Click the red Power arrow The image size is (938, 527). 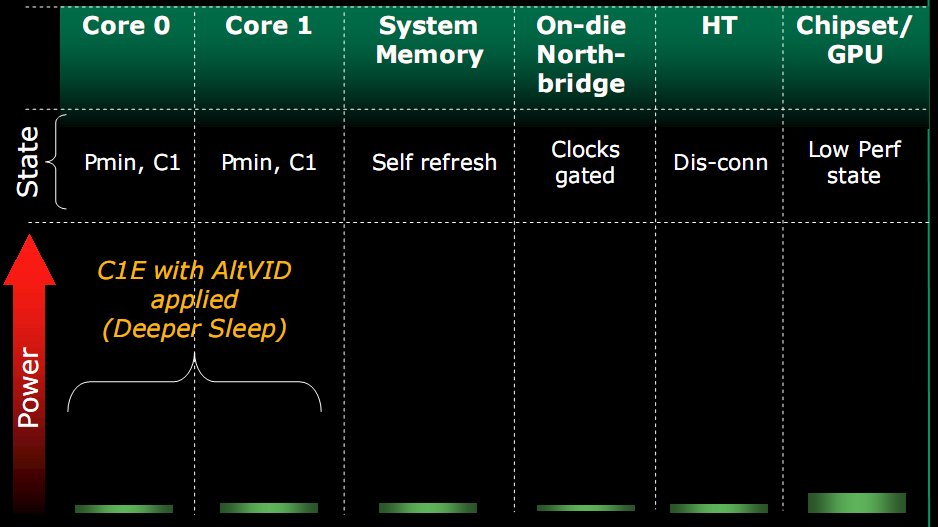coord(29,374)
